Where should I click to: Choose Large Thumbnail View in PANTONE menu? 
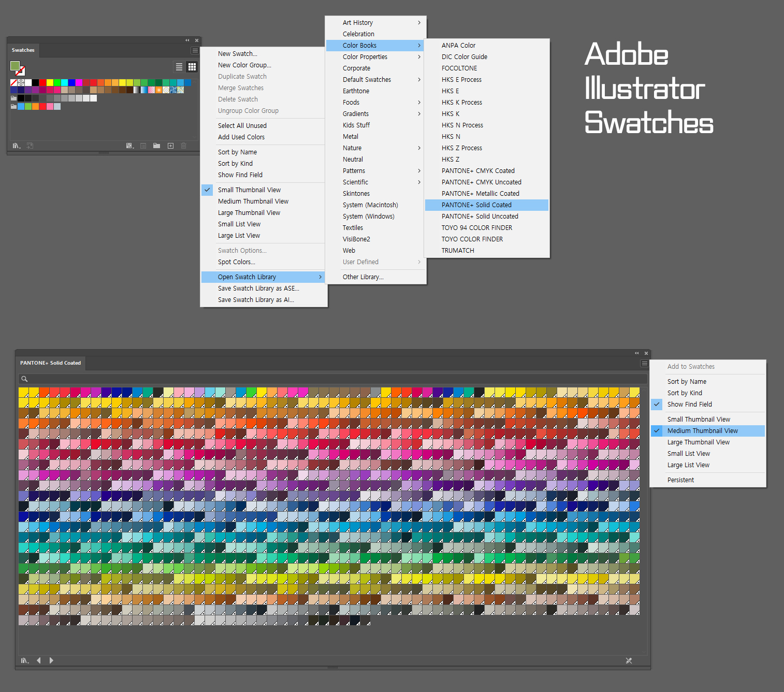click(708, 442)
